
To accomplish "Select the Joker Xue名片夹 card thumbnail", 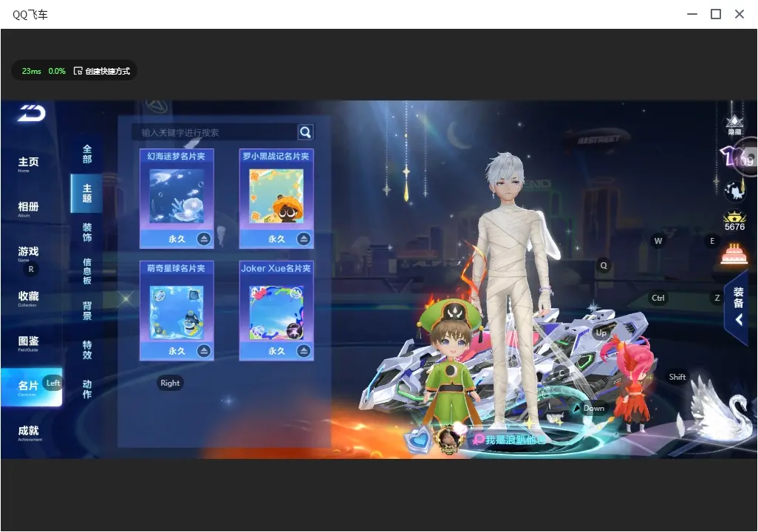I will pyautogui.click(x=276, y=313).
